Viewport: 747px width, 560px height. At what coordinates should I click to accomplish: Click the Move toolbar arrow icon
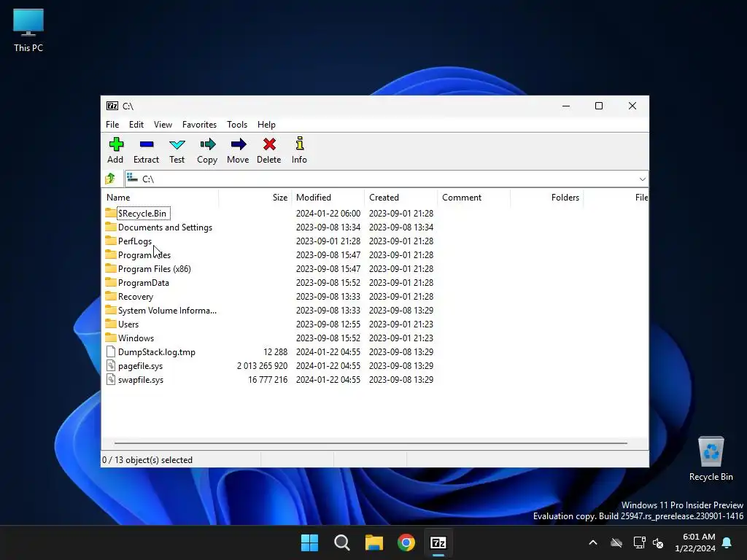tap(239, 144)
